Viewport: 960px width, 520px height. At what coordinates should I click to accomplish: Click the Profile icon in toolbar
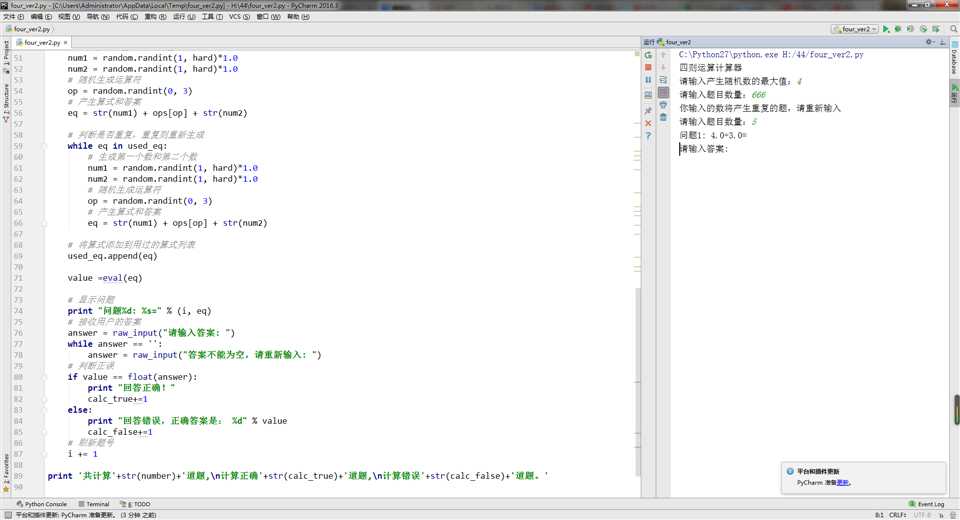(923, 29)
